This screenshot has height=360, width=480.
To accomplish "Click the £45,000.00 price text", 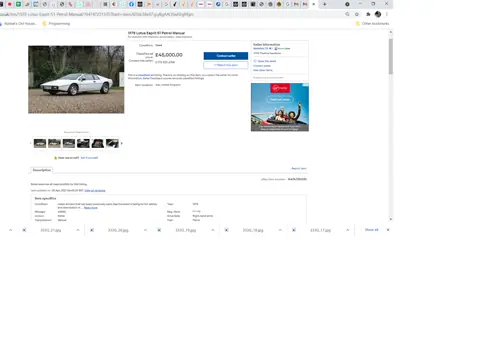I will pos(169,55).
